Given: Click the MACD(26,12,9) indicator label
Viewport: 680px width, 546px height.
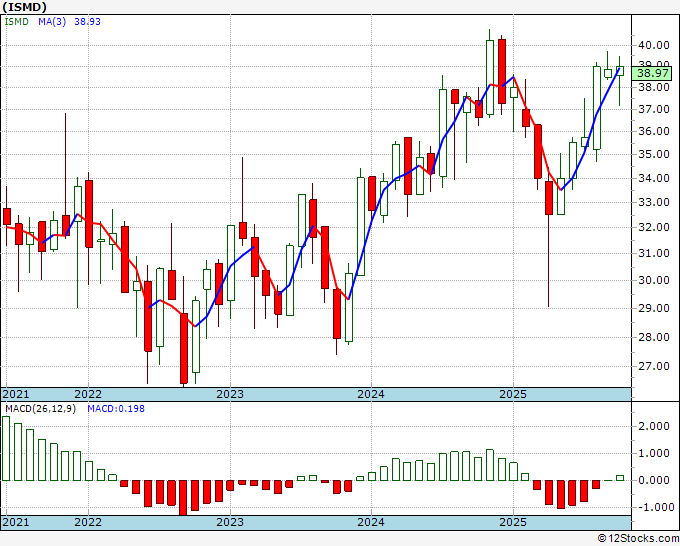Looking at the screenshot, I should pos(40,409).
